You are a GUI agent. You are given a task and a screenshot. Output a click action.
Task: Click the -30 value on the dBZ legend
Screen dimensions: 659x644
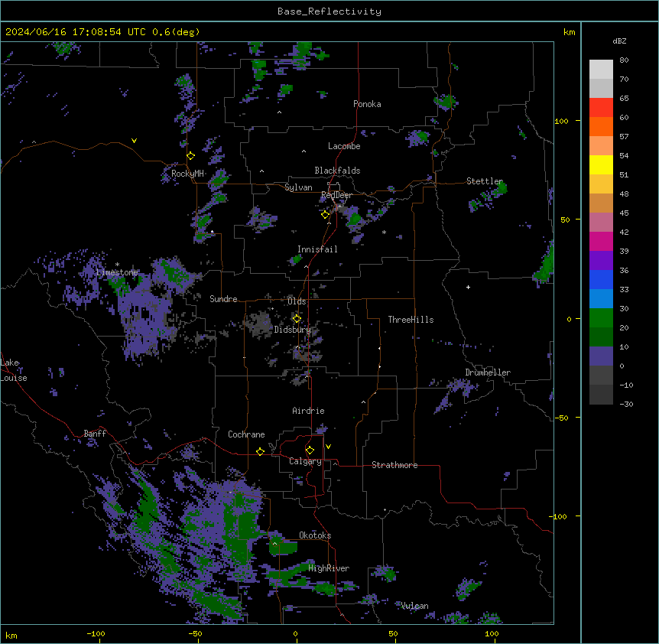click(626, 405)
